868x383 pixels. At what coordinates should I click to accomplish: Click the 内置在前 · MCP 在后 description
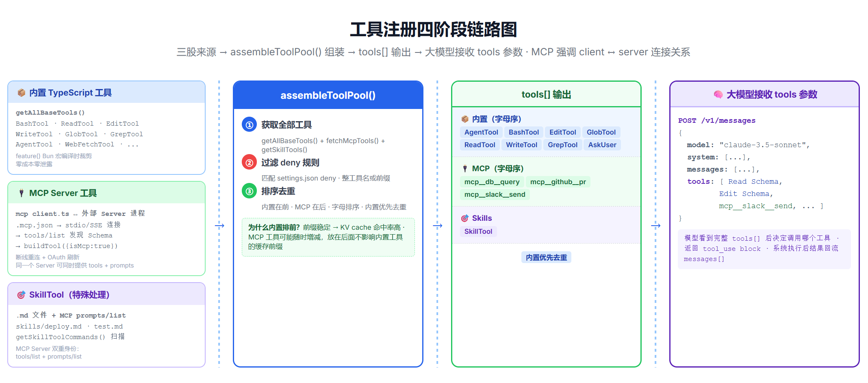click(334, 207)
